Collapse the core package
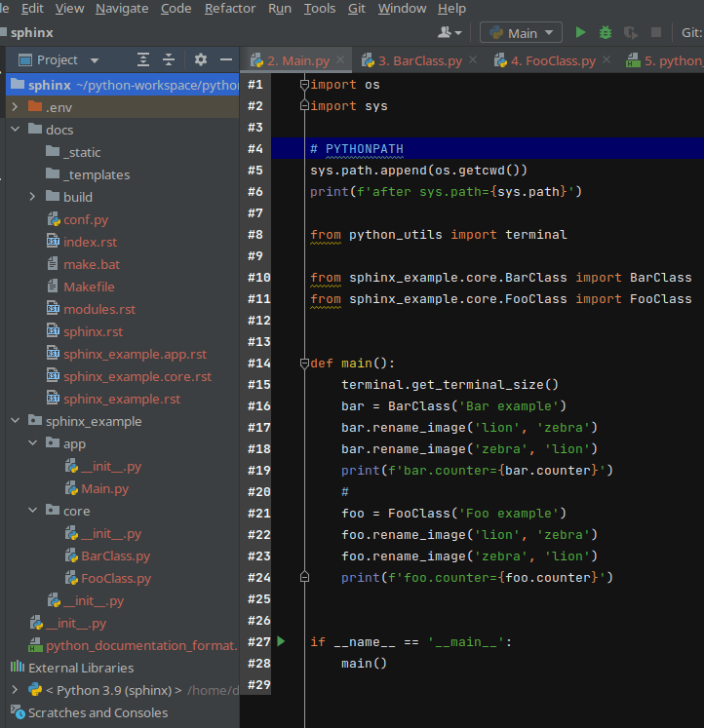This screenshot has height=728, width=704. click(x=32, y=511)
